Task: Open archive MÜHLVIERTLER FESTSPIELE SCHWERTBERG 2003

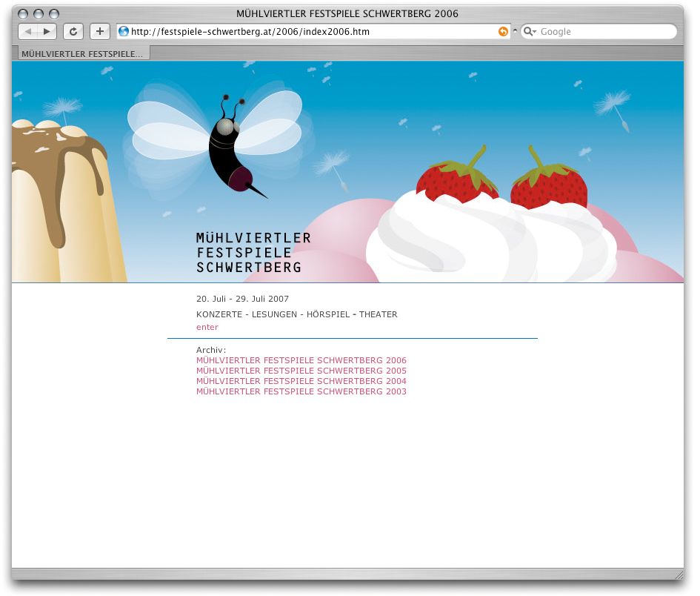Action: [301, 391]
